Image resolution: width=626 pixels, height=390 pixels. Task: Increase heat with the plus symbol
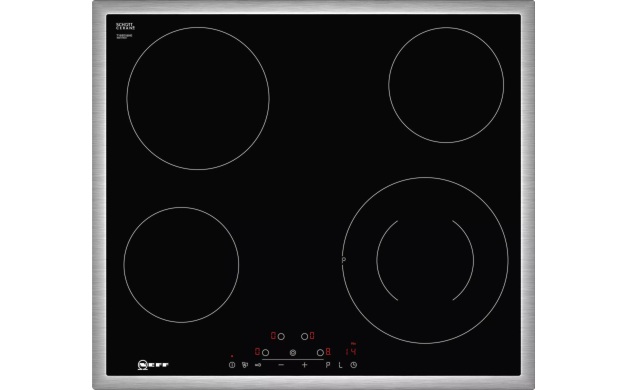click(305, 364)
